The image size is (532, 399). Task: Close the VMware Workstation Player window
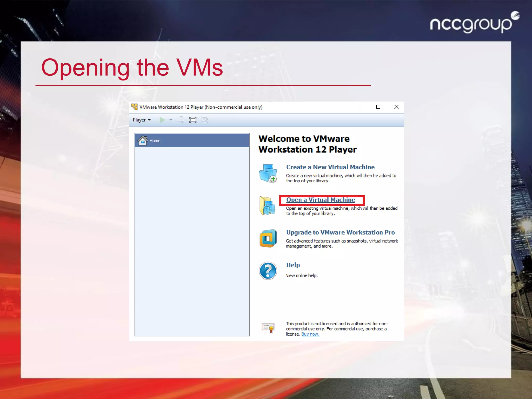pyautogui.click(x=396, y=107)
